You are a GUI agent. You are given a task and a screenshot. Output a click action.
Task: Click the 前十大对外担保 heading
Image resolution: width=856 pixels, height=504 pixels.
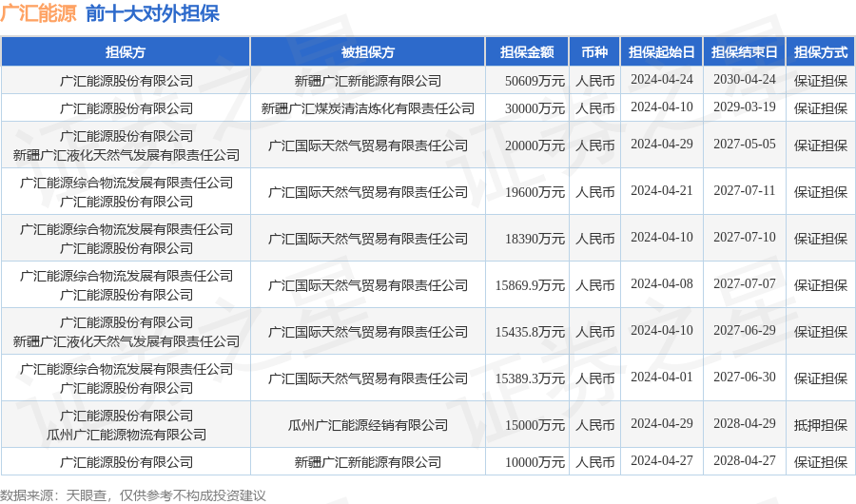(152, 13)
